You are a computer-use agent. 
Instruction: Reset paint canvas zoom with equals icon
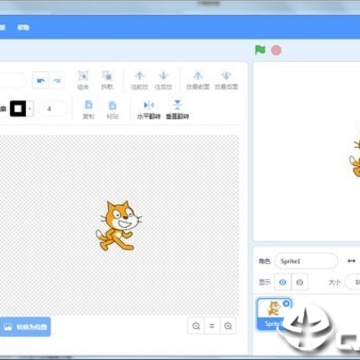(212, 326)
